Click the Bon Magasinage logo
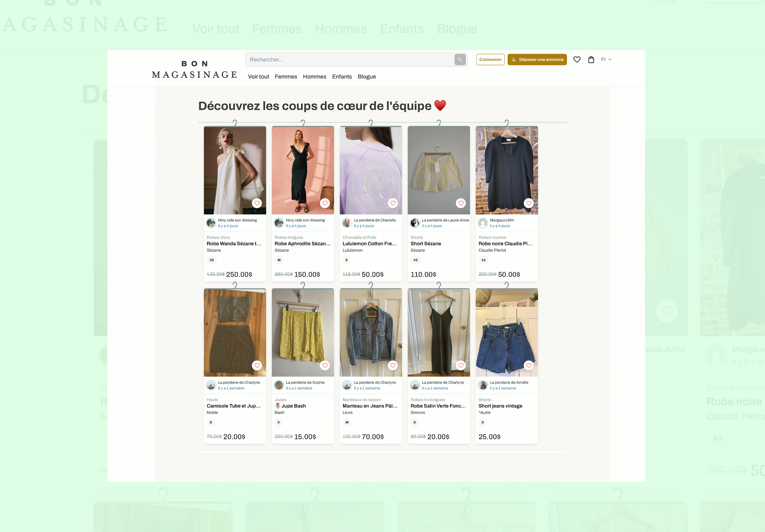765x532 pixels. pos(194,69)
